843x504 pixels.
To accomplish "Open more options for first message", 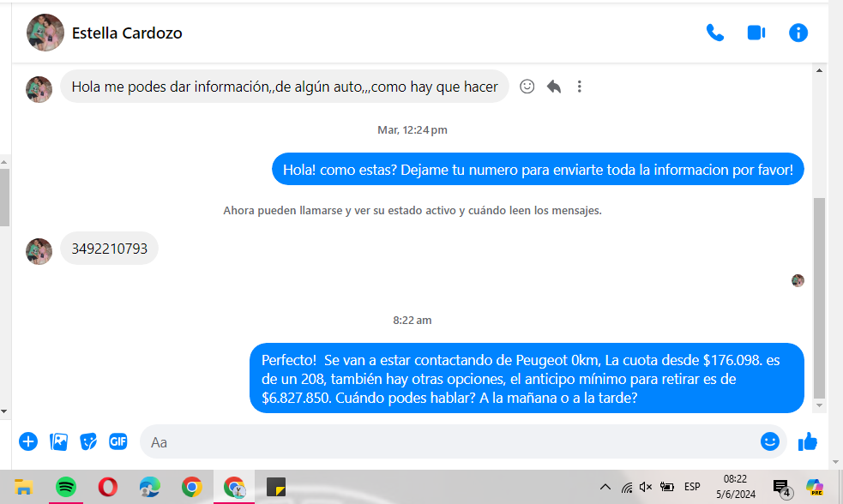I will (580, 87).
